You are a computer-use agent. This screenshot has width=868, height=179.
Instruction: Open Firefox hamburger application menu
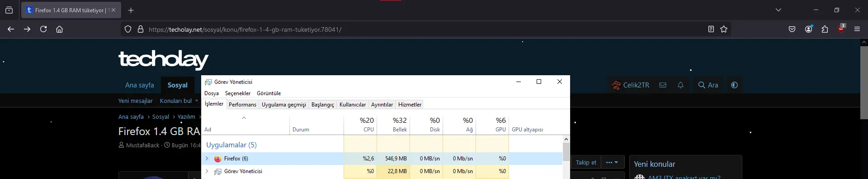point(857,29)
